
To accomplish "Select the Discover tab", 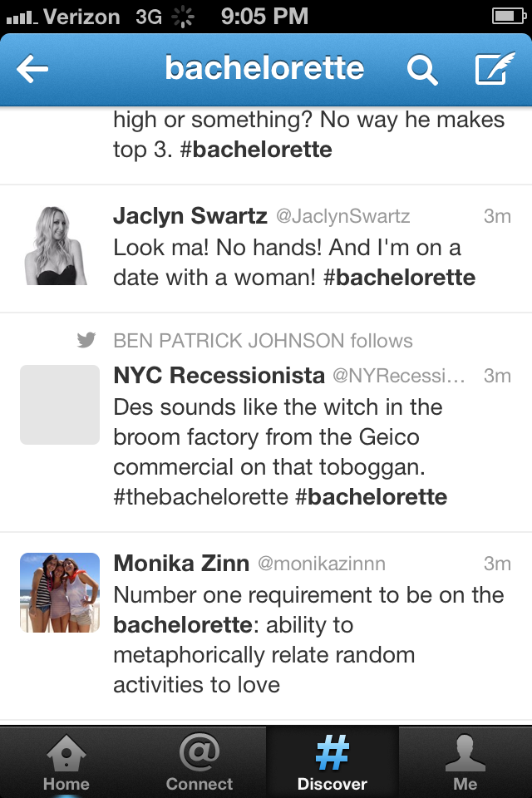I will (332, 761).
